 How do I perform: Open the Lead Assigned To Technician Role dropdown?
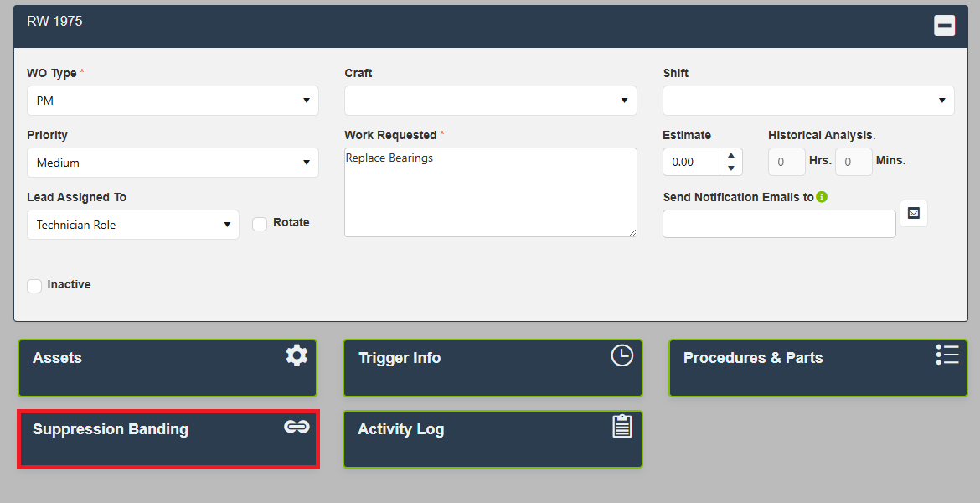[132, 225]
